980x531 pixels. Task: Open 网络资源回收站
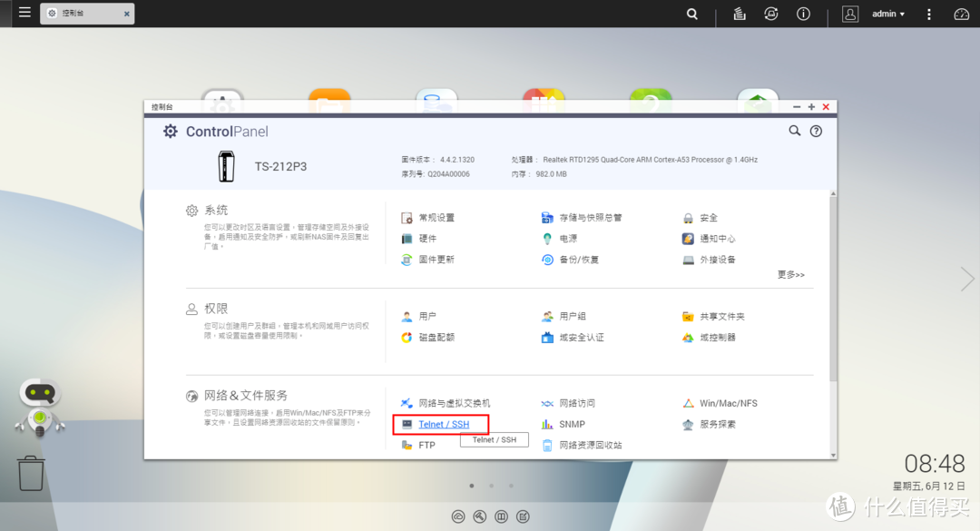pos(582,446)
